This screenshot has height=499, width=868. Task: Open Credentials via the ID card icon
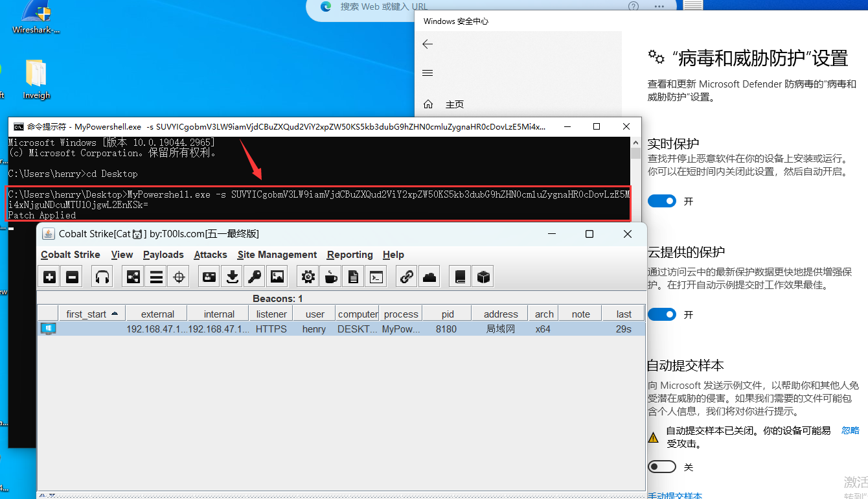[209, 277]
